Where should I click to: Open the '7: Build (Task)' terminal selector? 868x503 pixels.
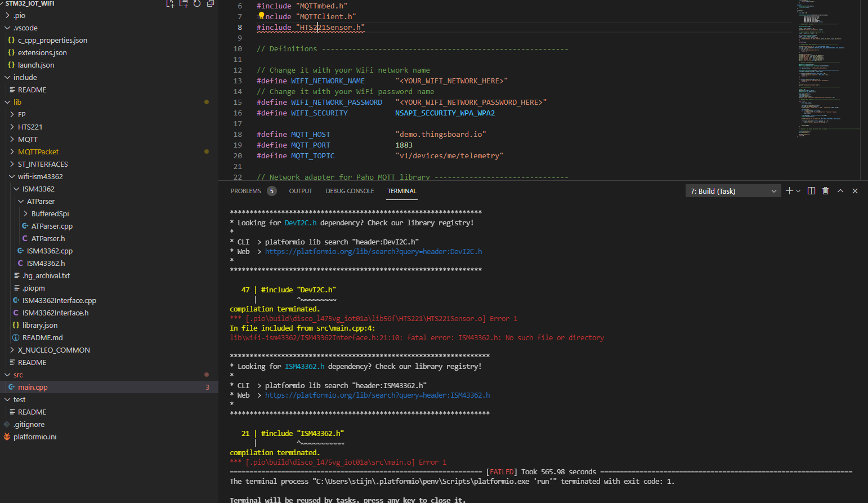click(733, 191)
